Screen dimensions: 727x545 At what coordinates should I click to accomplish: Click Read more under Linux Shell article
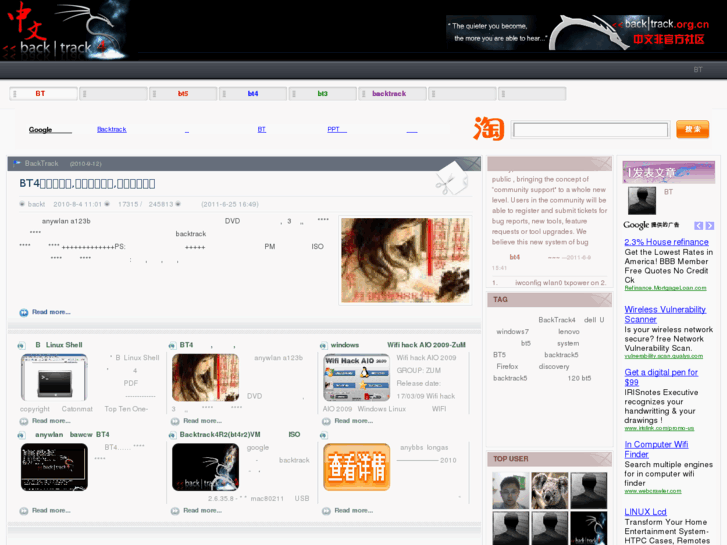(51, 421)
